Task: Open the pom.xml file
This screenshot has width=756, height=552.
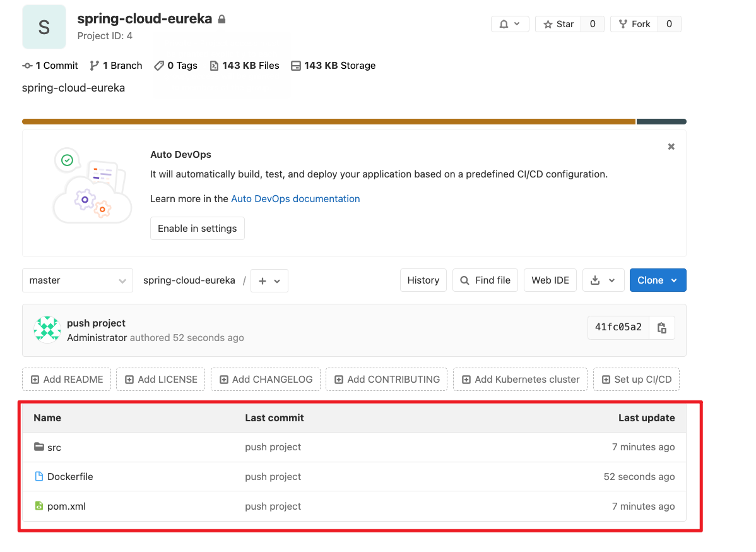Action: [66, 507]
